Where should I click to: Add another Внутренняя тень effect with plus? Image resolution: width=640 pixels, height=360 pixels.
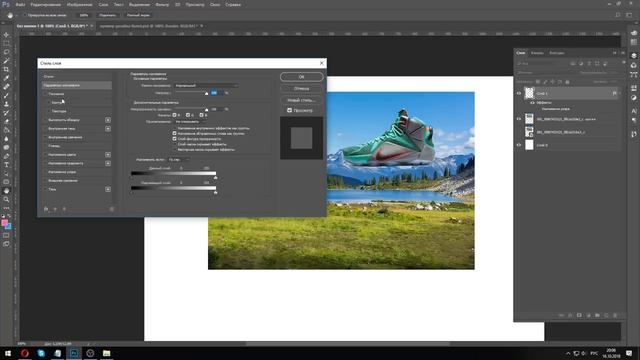coord(108,129)
